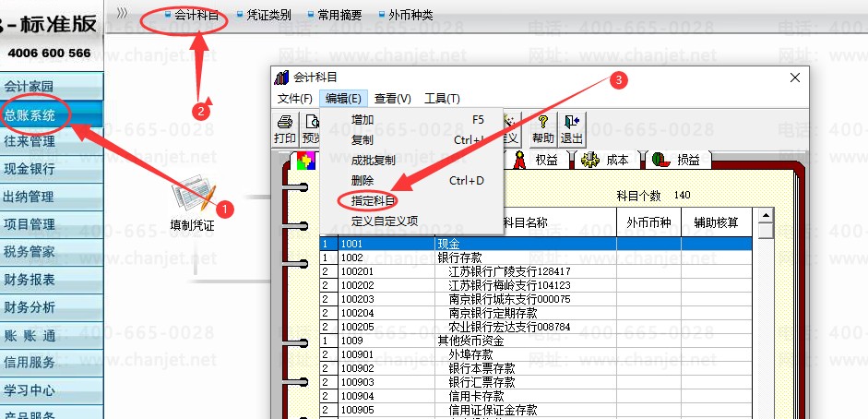Select the 信用卡存款 row
The image size is (868, 419).
535,396
